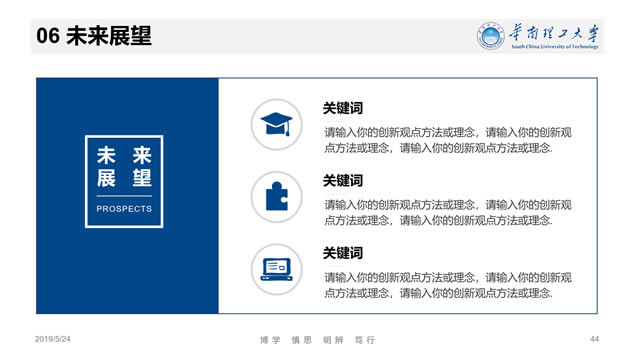Select the second 关键词 heading
Viewport: 635px width, 361px height.
click(343, 181)
